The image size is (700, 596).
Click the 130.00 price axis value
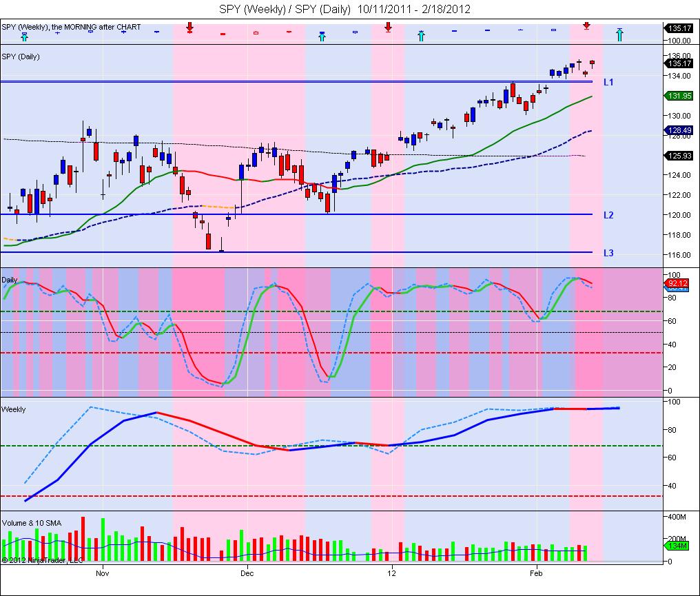click(679, 116)
